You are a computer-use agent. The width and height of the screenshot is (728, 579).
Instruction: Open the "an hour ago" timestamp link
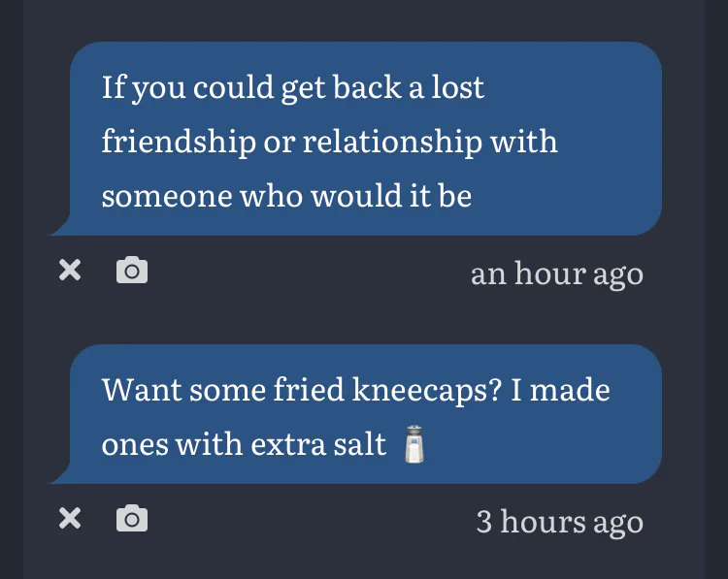(x=556, y=273)
